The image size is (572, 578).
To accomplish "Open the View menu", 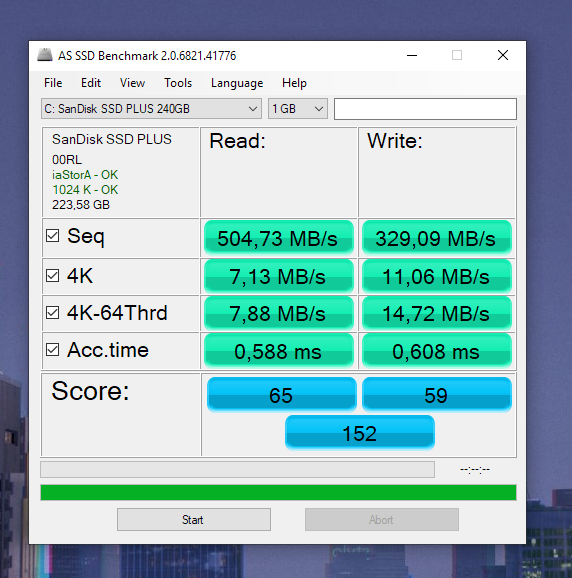I will [x=132, y=83].
